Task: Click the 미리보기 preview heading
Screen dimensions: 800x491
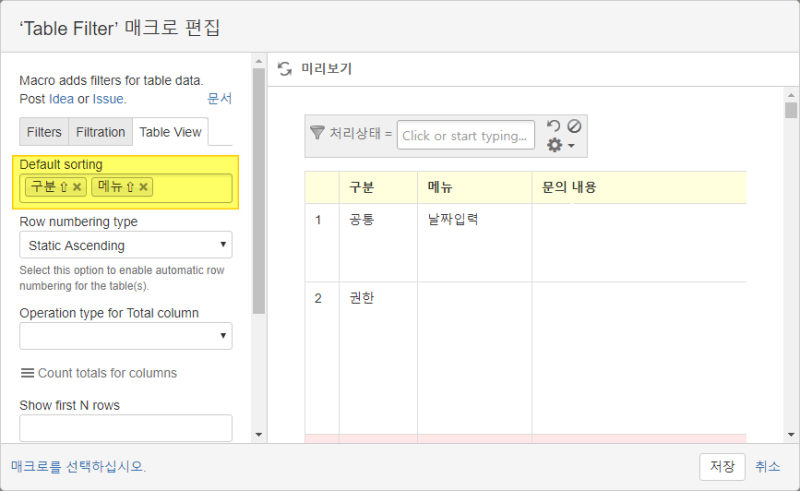Action: click(327, 68)
